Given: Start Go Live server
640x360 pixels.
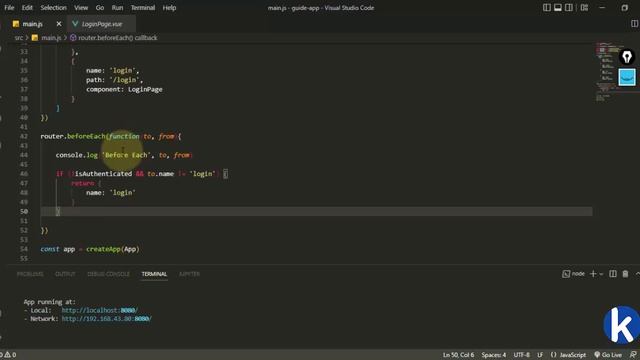Looking at the screenshot, I should click(608, 355).
